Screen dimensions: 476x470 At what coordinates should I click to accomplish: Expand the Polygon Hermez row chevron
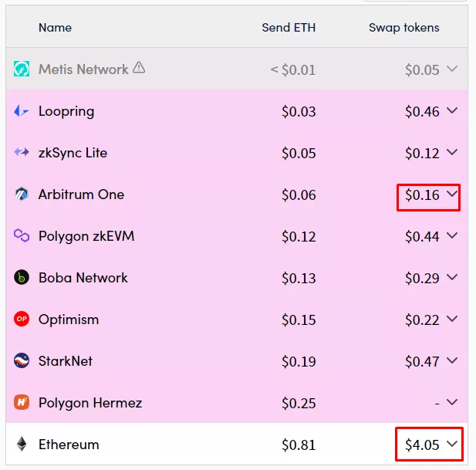point(452,402)
